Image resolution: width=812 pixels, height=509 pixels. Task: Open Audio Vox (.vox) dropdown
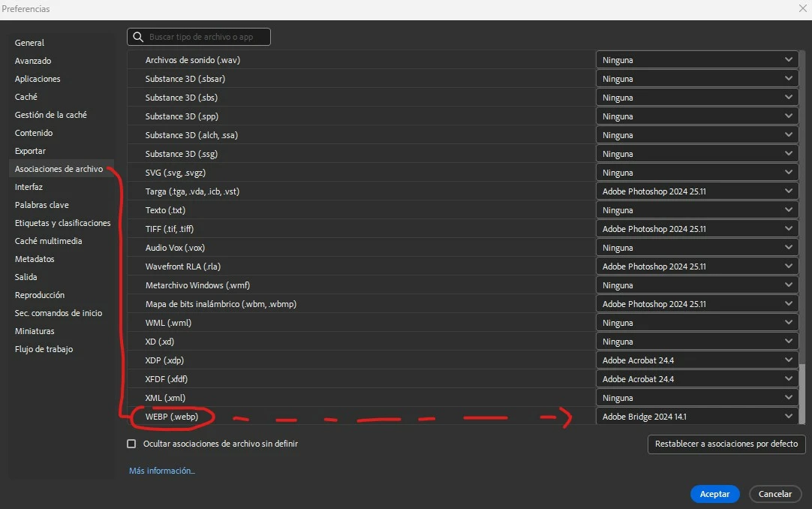click(x=697, y=248)
